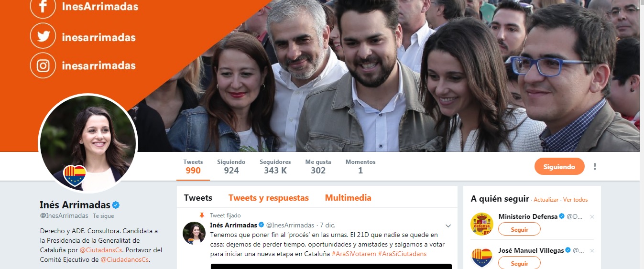Follow Ministerio Defensa with the Seguir button
Image resolution: width=644 pixels, height=269 pixels.
(519, 229)
